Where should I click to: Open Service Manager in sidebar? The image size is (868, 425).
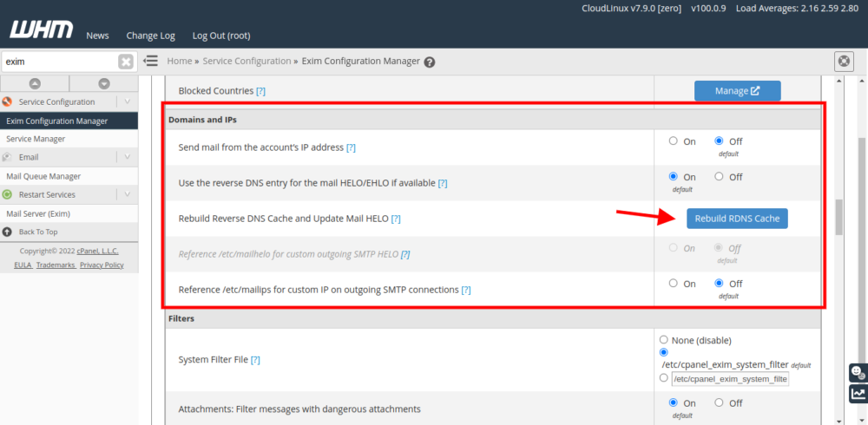point(69,139)
